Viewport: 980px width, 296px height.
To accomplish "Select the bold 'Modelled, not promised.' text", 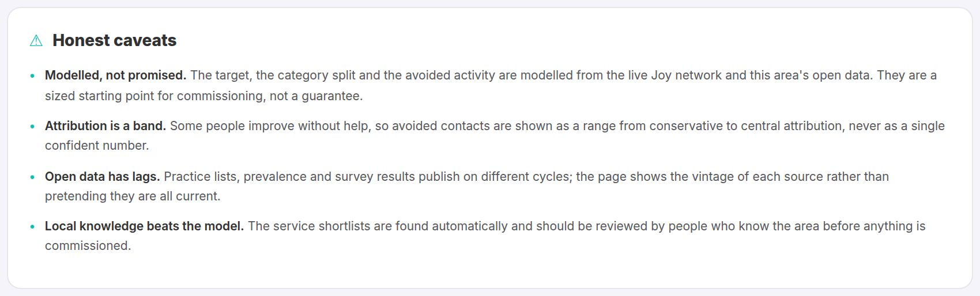I will [115, 75].
